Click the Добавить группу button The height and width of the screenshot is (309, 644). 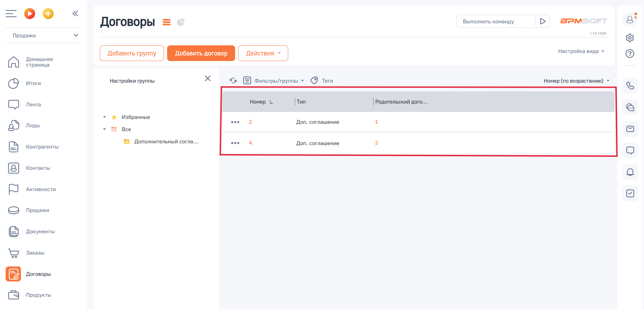tap(132, 53)
